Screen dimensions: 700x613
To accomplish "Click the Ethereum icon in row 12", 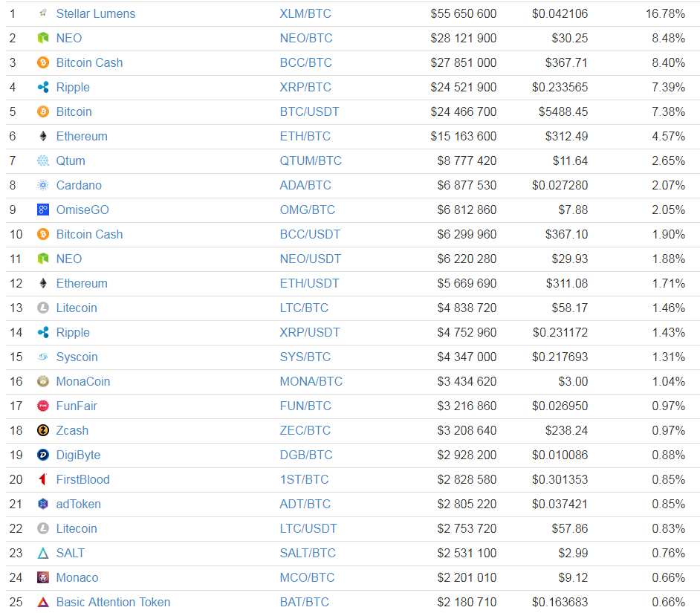I will (43, 284).
